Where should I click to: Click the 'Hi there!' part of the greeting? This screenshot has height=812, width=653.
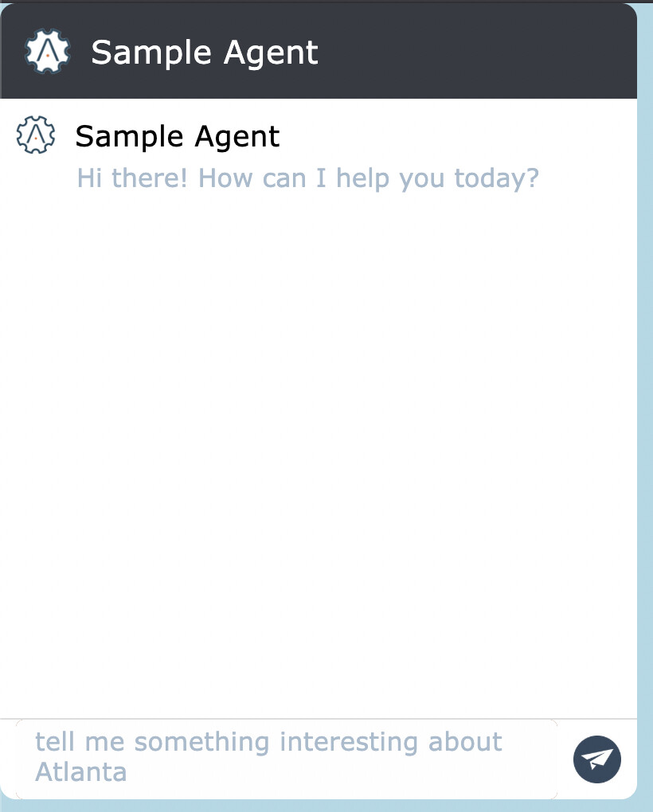click(132, 178)
